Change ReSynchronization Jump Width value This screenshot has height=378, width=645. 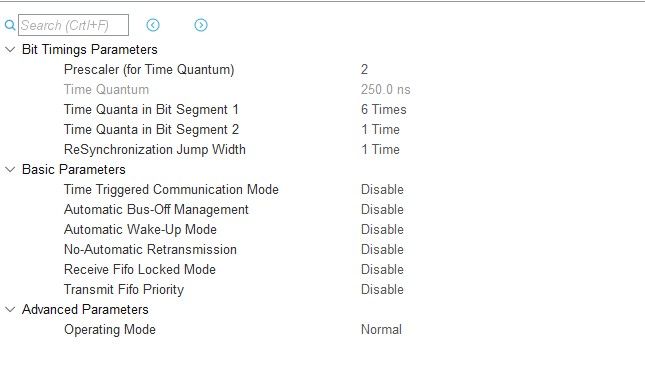380,149
